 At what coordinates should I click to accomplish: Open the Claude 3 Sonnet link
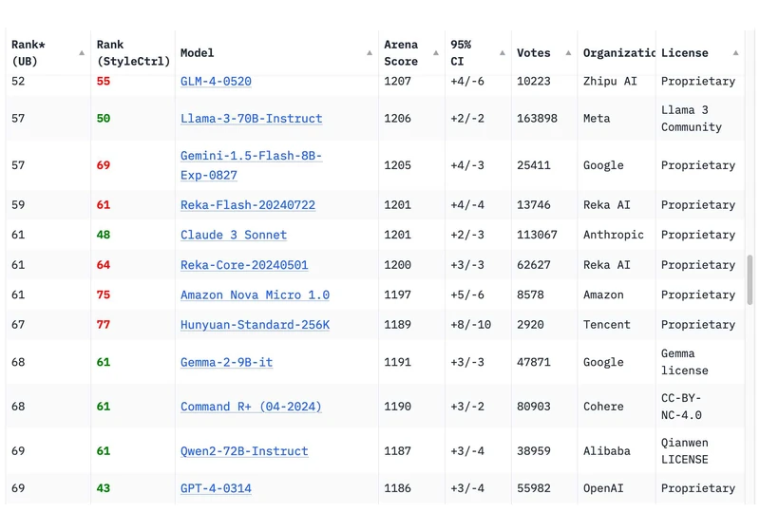point(234,235)
